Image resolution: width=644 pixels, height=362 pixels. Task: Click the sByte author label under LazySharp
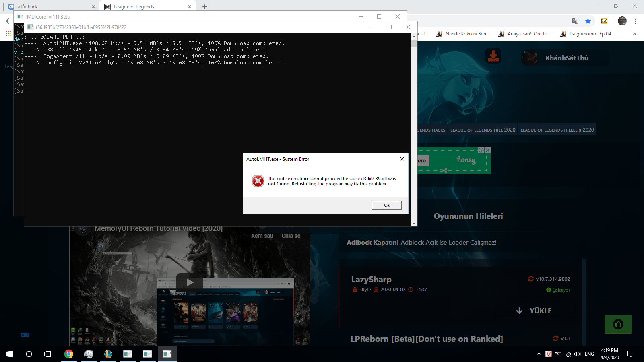[365, 290]
